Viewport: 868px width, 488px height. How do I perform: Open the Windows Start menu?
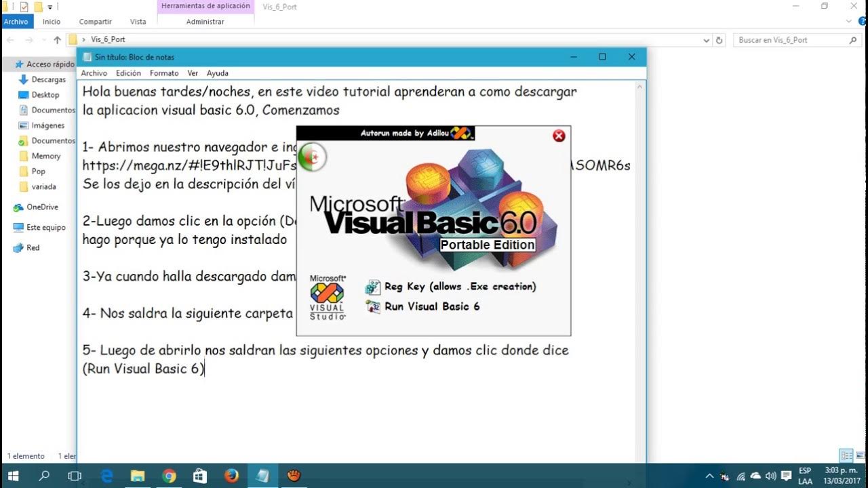(14, 476)
